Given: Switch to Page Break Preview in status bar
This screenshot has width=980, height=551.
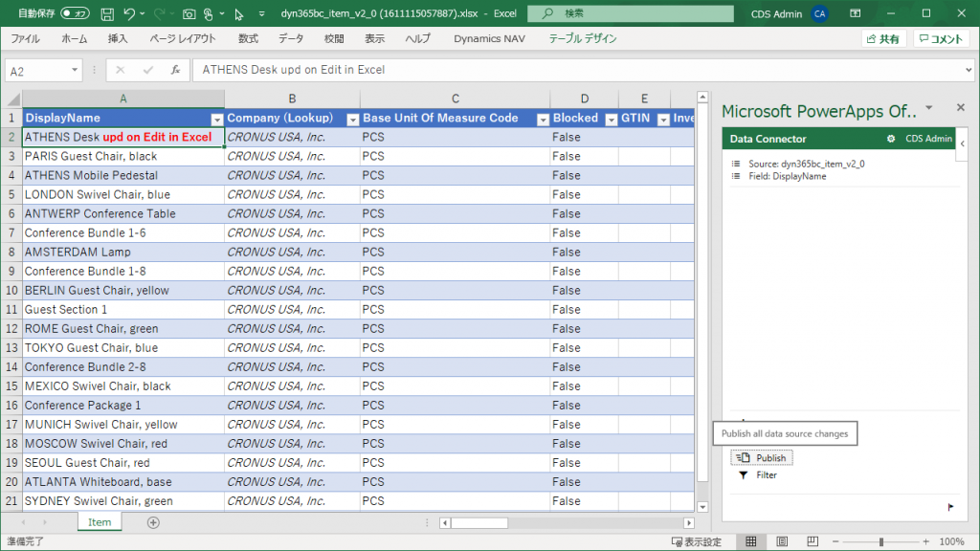Looking at the screenshot, I should click(813, 541).
